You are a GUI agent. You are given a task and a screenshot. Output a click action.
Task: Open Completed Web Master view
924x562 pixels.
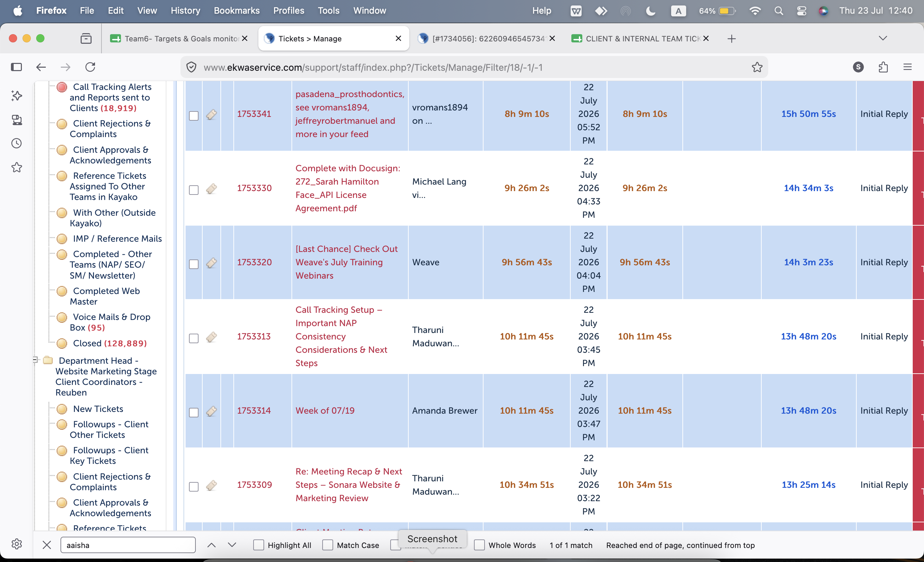coord(105,296)
